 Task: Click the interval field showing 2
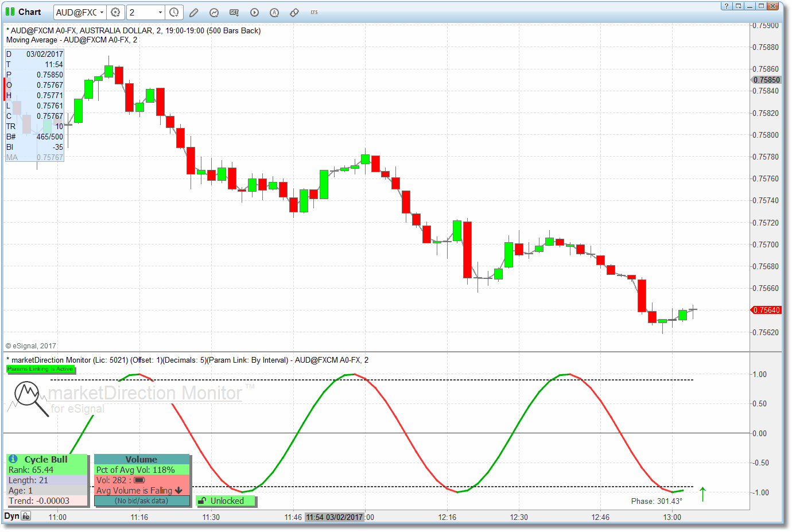click(142, 12)
